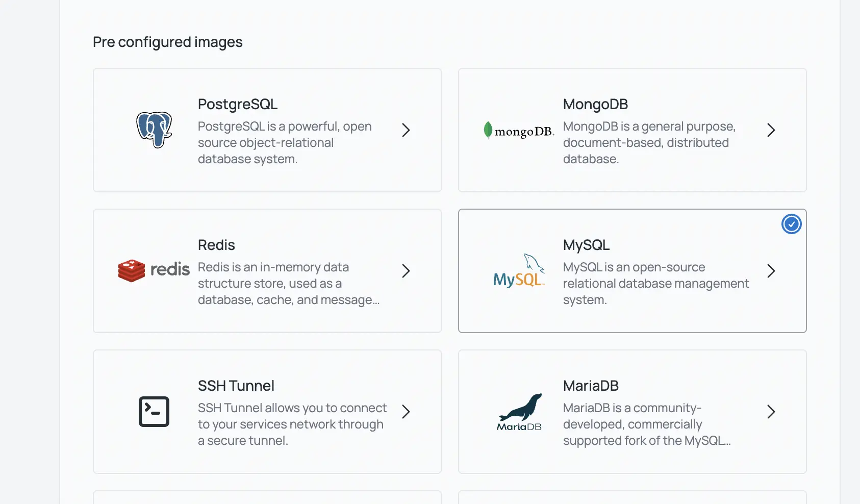
Task: Click the SSH Tunnel terminal icon
Action: (153, 412)
